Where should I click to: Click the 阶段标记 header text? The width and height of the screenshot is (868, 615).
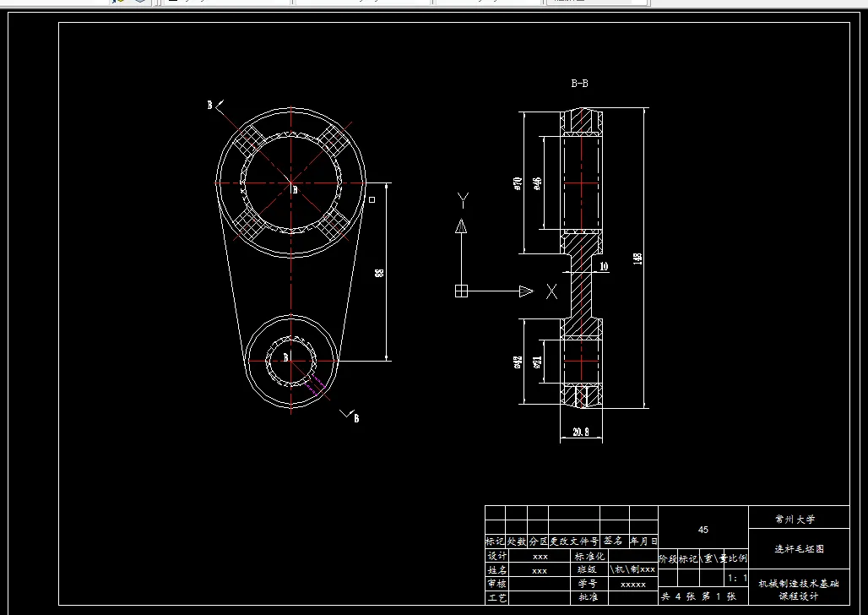pyautogui.click(x=679, y=558)
